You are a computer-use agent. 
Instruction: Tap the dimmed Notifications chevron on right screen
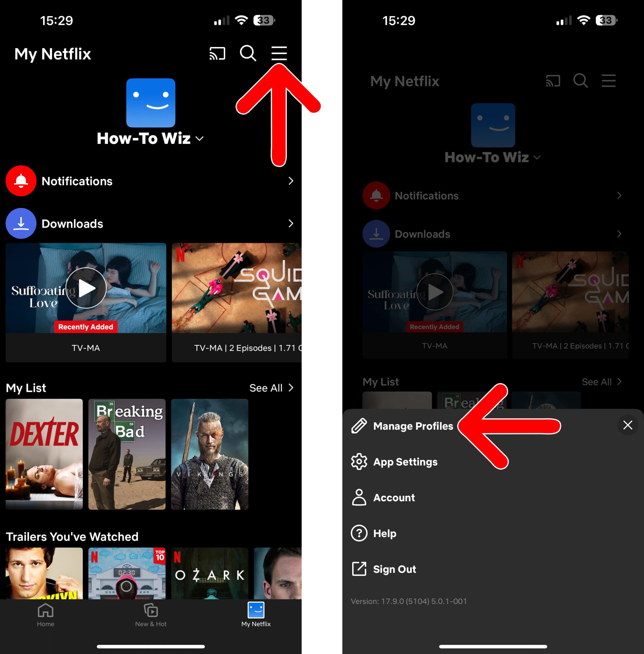tap(619, 195)
